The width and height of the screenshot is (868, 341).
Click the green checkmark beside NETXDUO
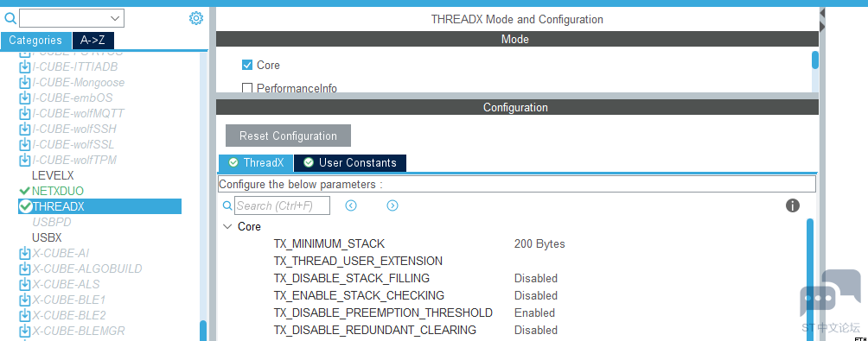[x=24, y=191]
